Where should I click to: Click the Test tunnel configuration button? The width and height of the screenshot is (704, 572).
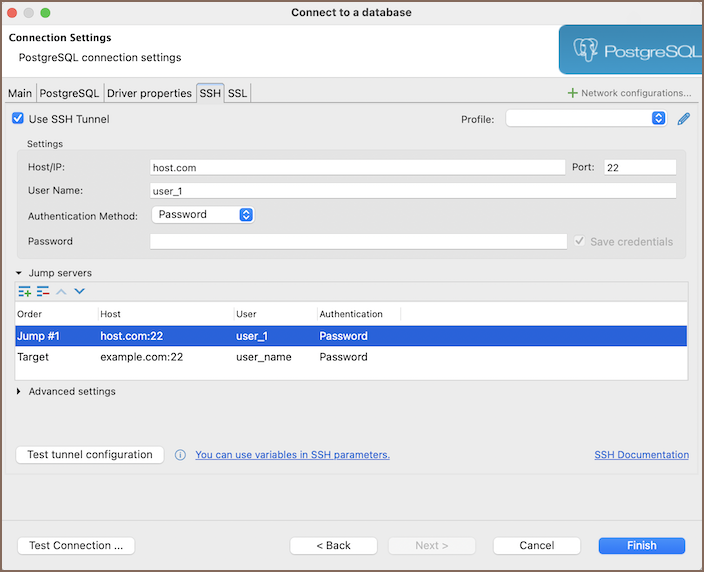click(90, 455)
